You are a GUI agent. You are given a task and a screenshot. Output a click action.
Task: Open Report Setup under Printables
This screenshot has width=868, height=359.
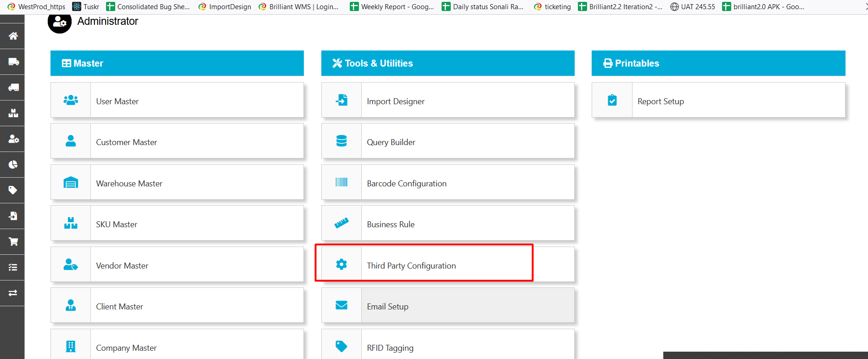point(660,101)
